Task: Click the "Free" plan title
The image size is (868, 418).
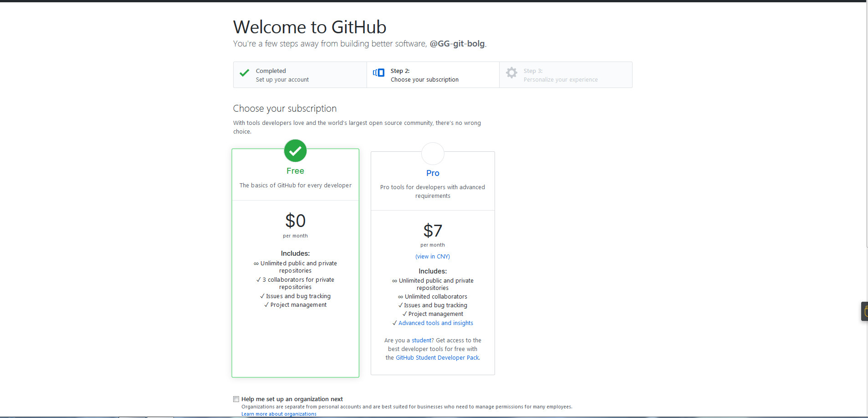Action: tap(295, 171)
